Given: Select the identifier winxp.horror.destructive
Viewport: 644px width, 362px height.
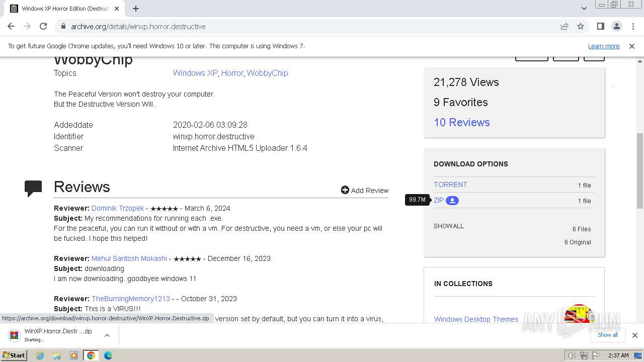Looking at the screenshot, I should pyautogui.click(x=214, y=136).
